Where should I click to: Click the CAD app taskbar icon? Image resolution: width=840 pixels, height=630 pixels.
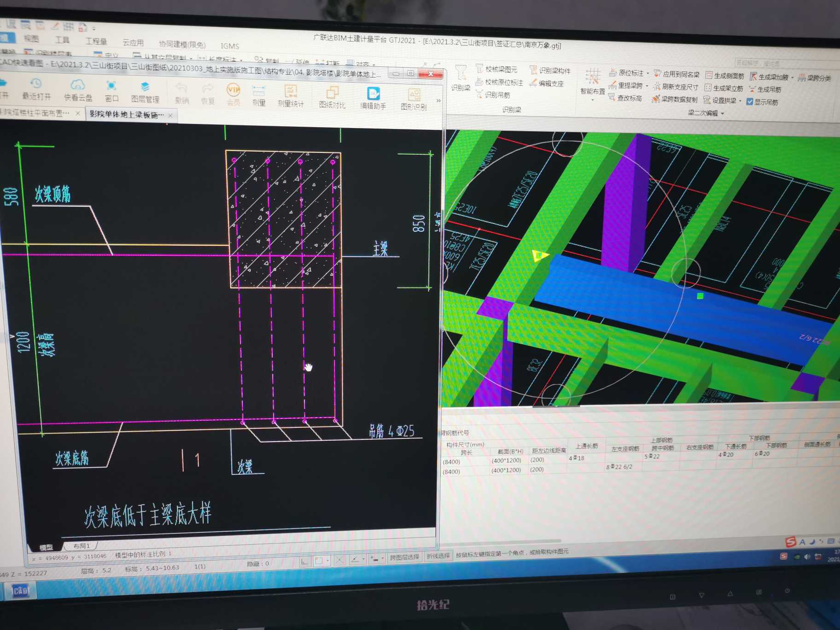pos(20,590)
